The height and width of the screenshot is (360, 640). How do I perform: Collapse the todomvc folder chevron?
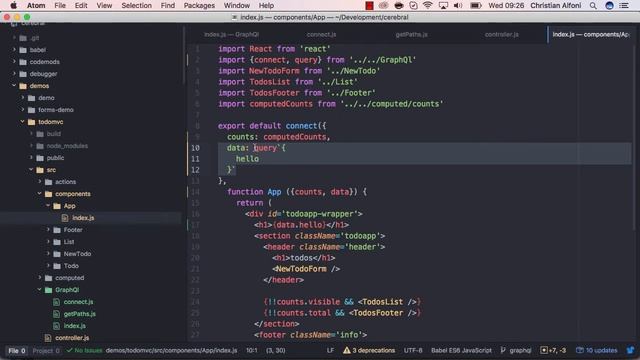click(22, 122)
